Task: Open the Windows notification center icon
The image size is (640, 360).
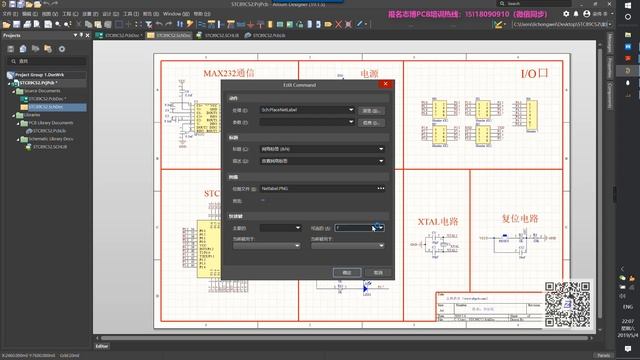Action: pos(628,349)
